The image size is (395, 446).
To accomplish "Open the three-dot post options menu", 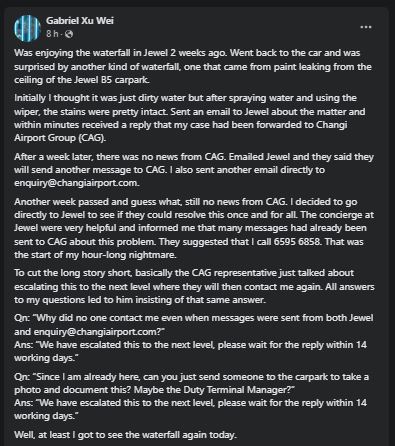I will point(366,27).
